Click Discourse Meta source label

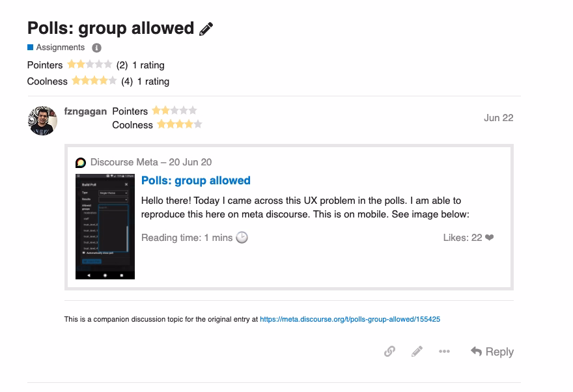(124, 162)
